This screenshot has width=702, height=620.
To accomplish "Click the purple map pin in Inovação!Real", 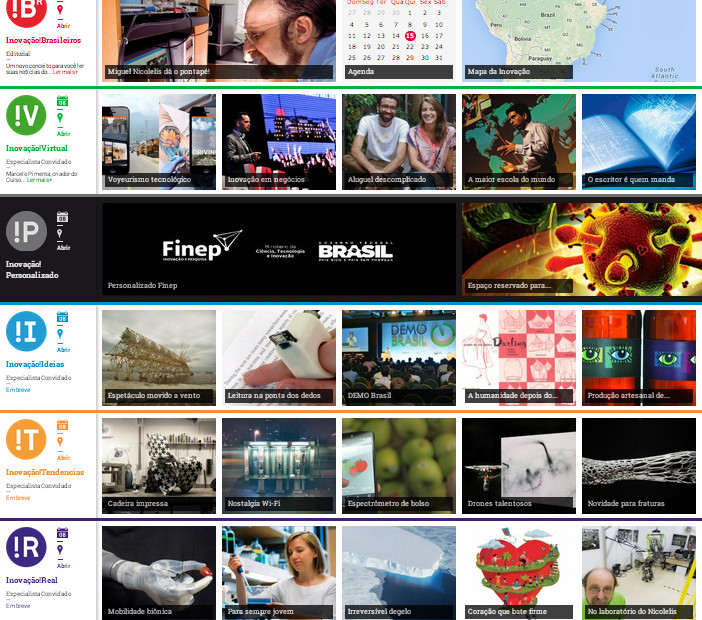I will 60,550.
